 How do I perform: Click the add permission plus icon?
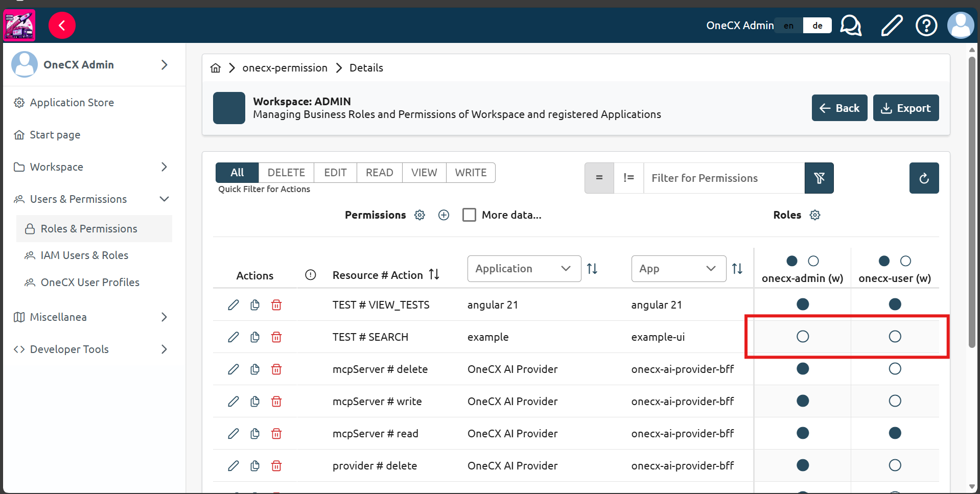point(444,215)
